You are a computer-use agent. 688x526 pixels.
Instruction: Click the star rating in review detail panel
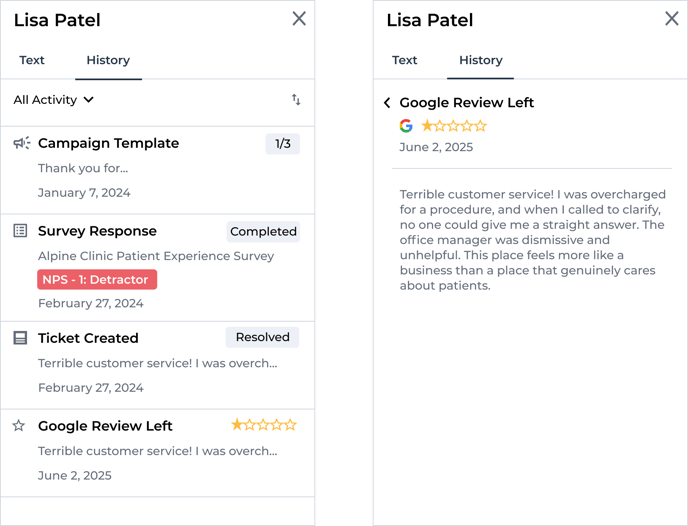(x=454, y=126)
